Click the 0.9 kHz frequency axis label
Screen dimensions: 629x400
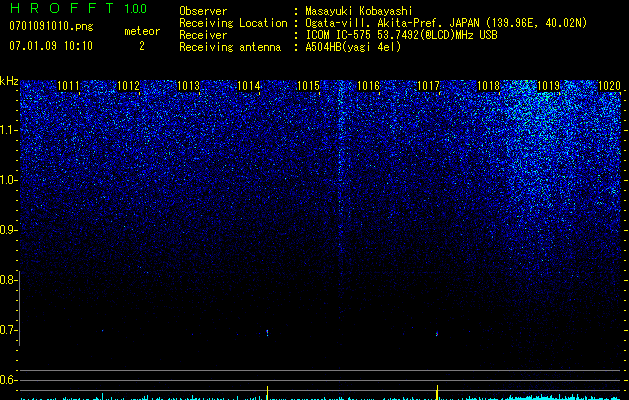pyautogui.click(x=8, y=230)
